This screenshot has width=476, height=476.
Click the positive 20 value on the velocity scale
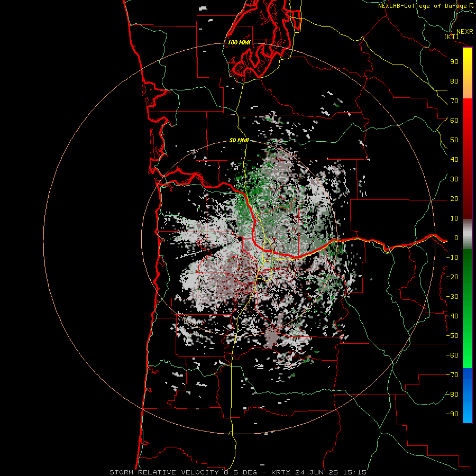[x=454, y=199]
